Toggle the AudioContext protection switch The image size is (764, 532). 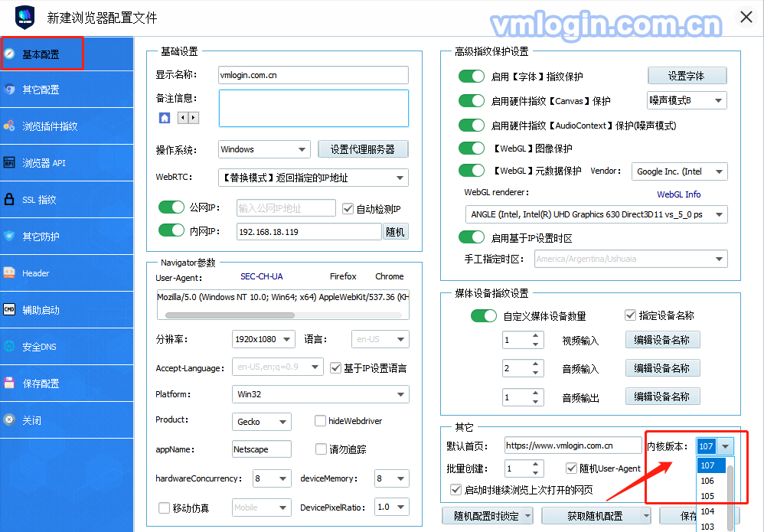[x=471, y=126]
